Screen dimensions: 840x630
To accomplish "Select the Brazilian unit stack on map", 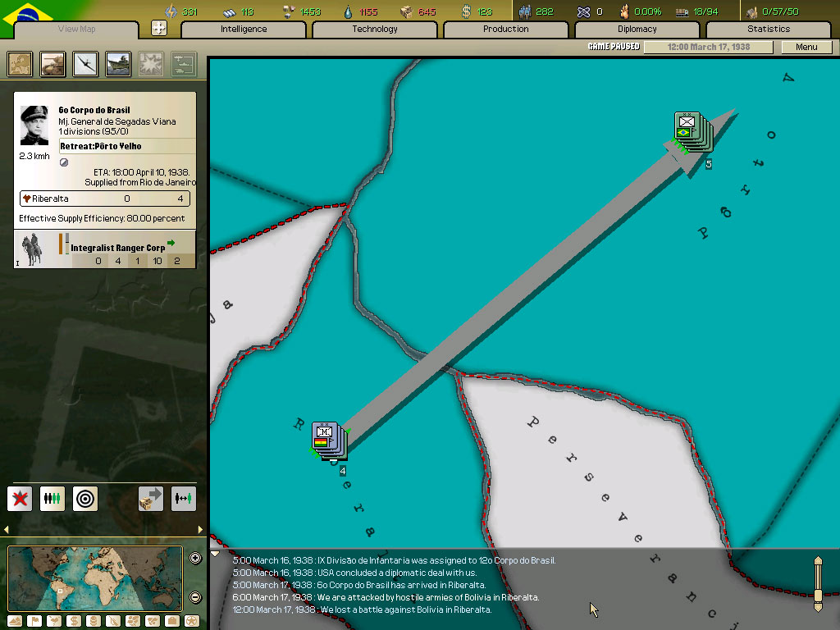I will tap(692, 131).
